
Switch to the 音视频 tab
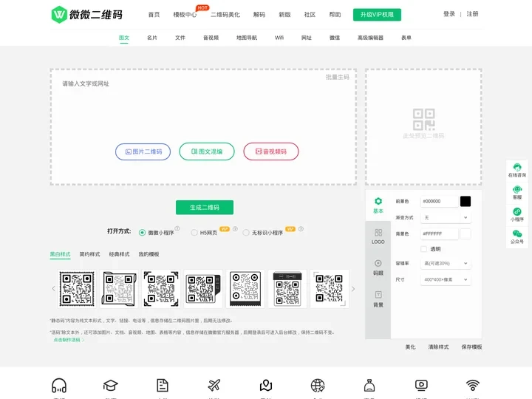[x=211, y=38]
